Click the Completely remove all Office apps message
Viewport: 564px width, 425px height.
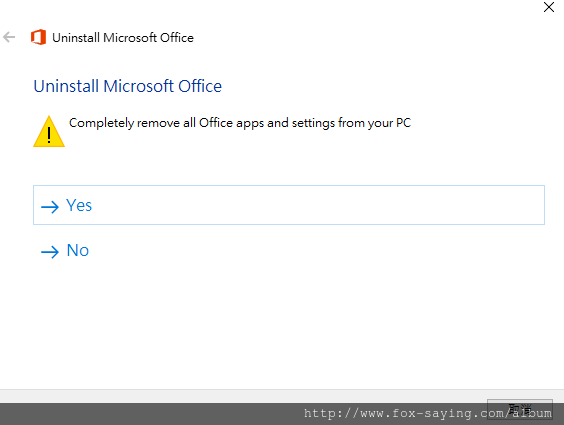click(x=240, y=123)
